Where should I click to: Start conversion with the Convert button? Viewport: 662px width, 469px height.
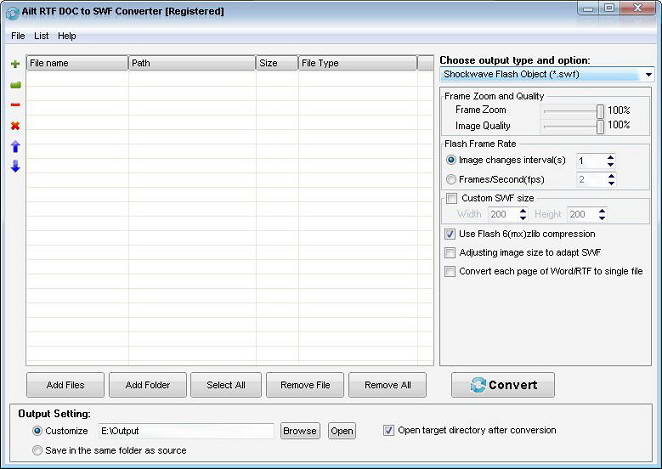click(503, 385)
